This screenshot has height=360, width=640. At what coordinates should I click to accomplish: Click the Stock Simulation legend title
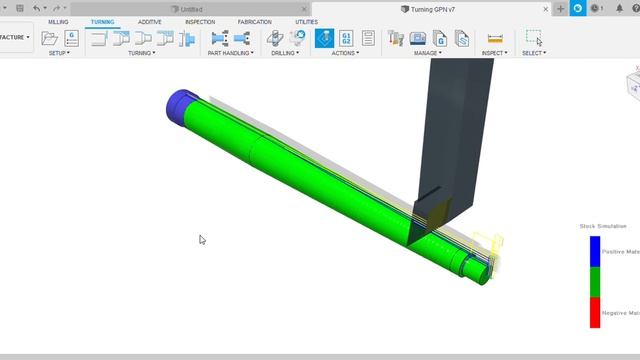click(x=603, y=226)
